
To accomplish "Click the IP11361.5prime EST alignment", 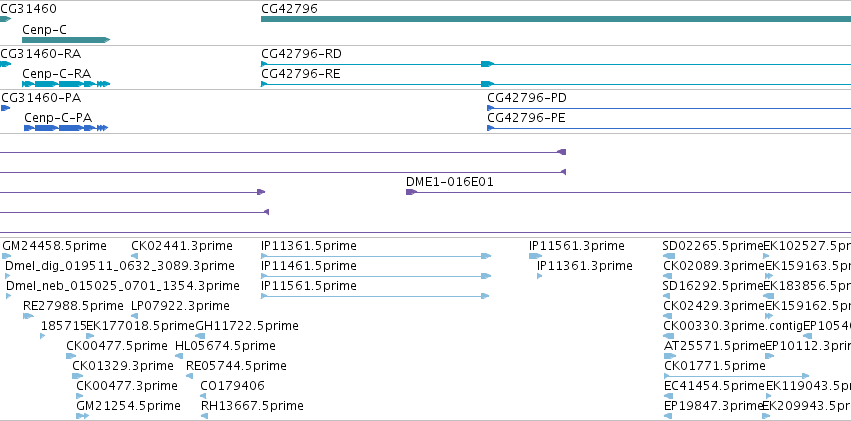I will point(376,256).
